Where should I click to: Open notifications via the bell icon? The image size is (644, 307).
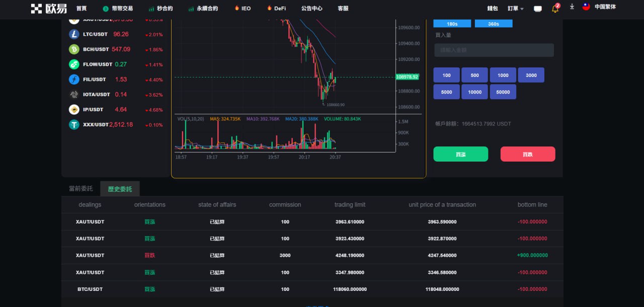555,9
